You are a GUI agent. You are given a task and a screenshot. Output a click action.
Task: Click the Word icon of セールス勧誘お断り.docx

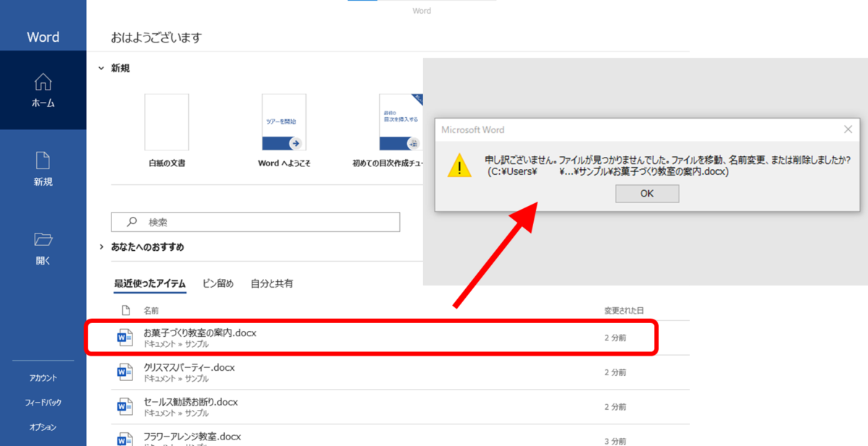coord(125,407)
